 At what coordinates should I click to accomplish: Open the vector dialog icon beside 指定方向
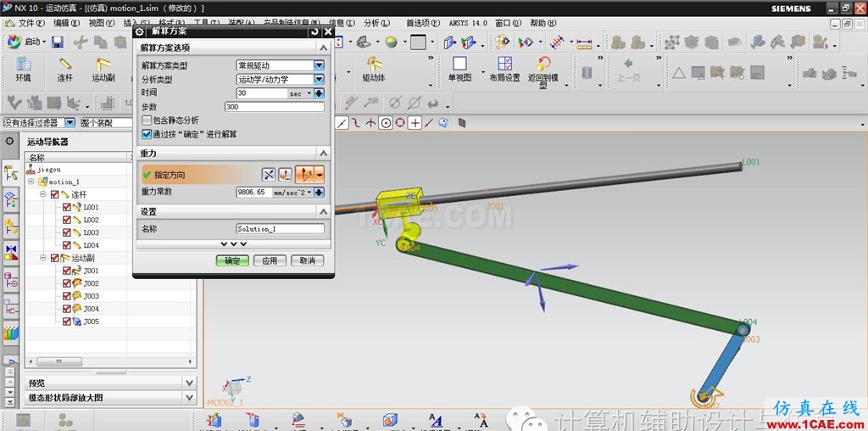pos(285,175)
